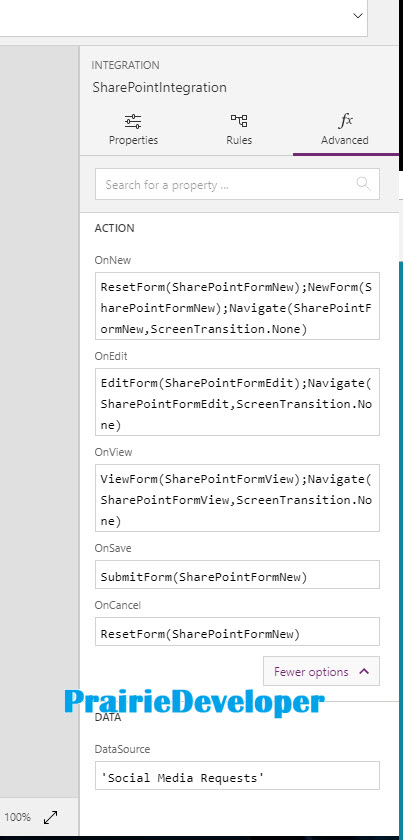Edit the OnNew formula box
Screen dimensions: 403x840
point(237,306)
